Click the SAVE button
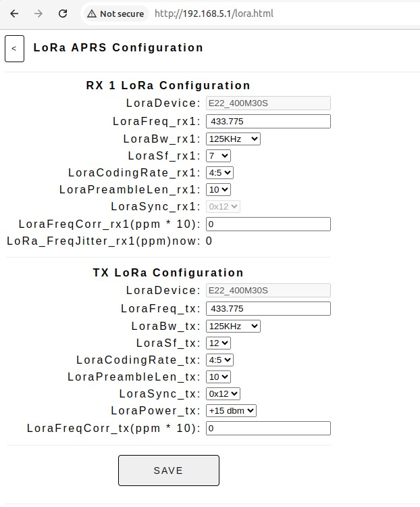The image size is (420, 507). pos(169,470)
